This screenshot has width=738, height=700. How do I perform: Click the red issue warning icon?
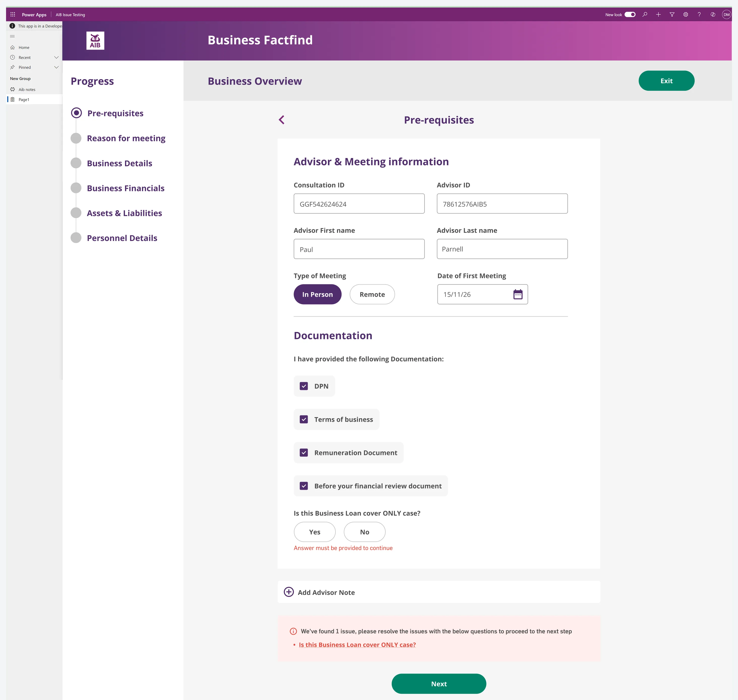pos(293,631)
